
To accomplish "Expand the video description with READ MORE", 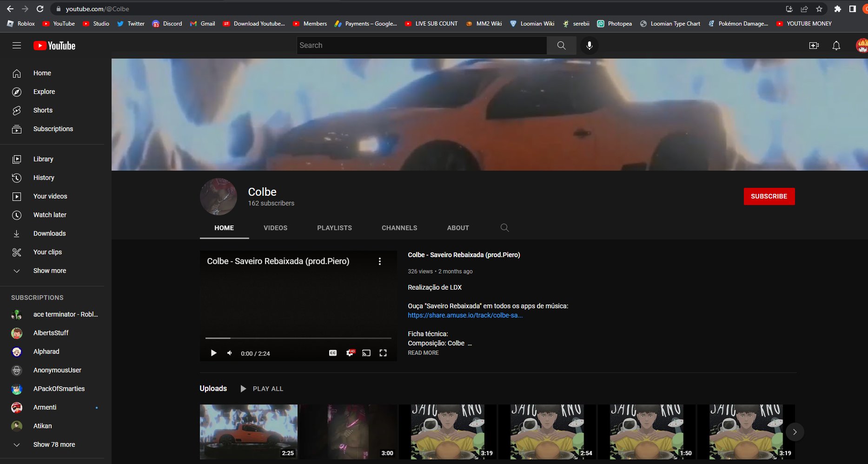I will click(423, 352).
